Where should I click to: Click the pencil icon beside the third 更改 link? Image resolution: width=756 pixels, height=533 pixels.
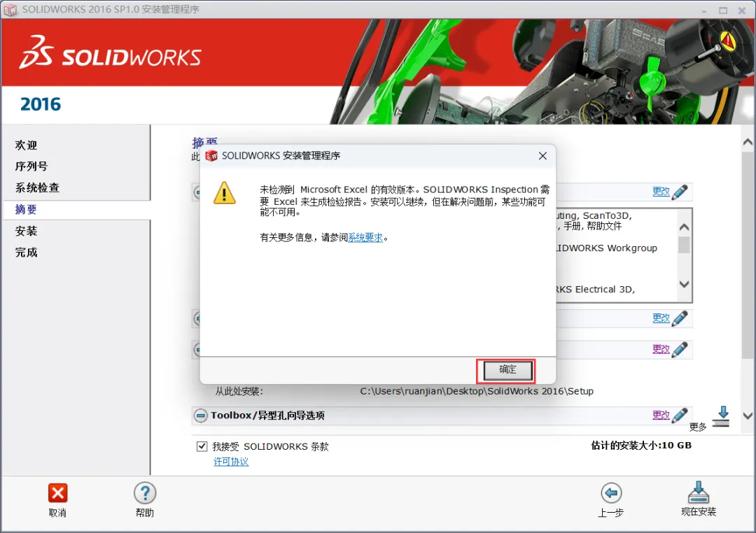point(680,350)
